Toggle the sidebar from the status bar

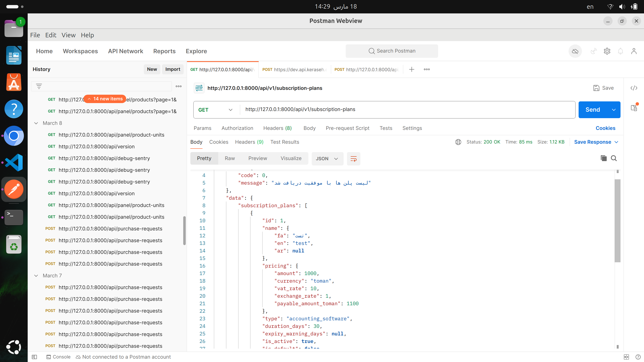point(35,357)
